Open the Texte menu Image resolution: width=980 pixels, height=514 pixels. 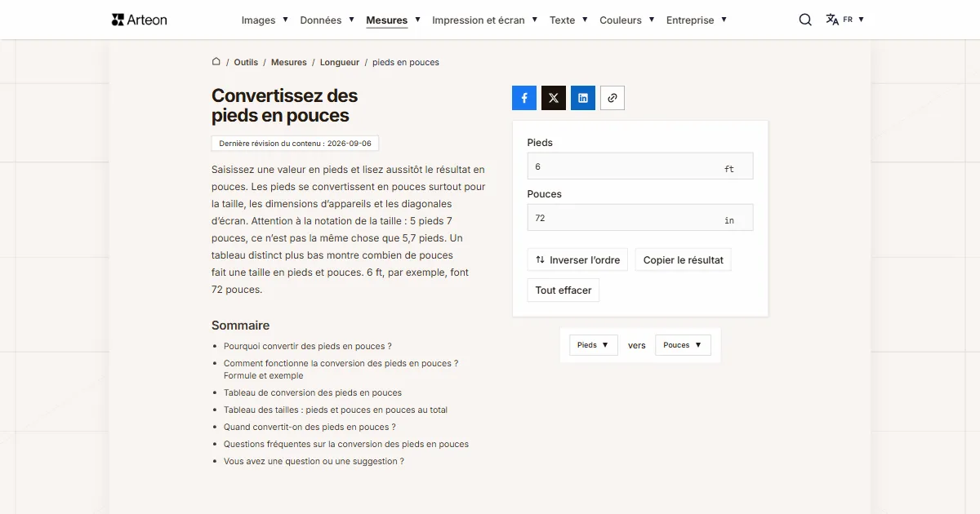click(568, 20)
